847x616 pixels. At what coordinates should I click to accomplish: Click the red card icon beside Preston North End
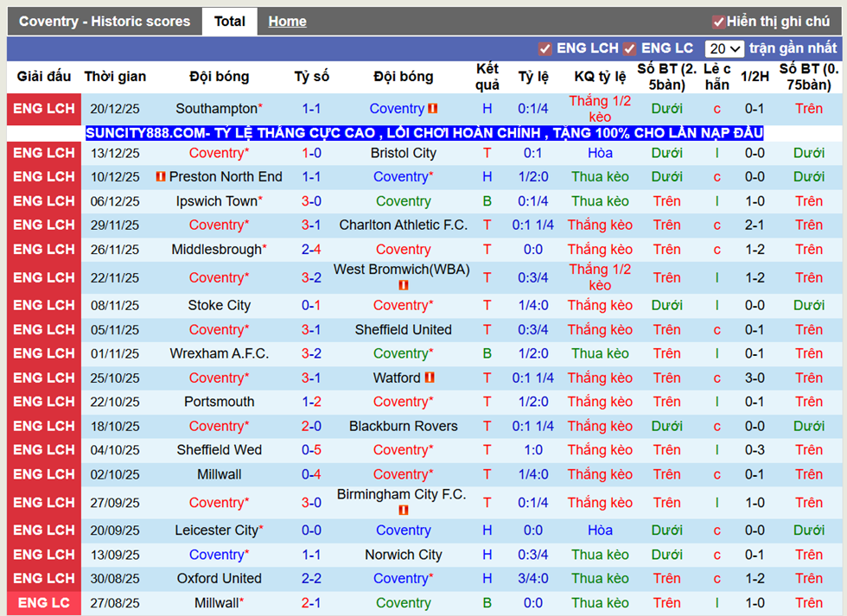click(x=161, y=176)
